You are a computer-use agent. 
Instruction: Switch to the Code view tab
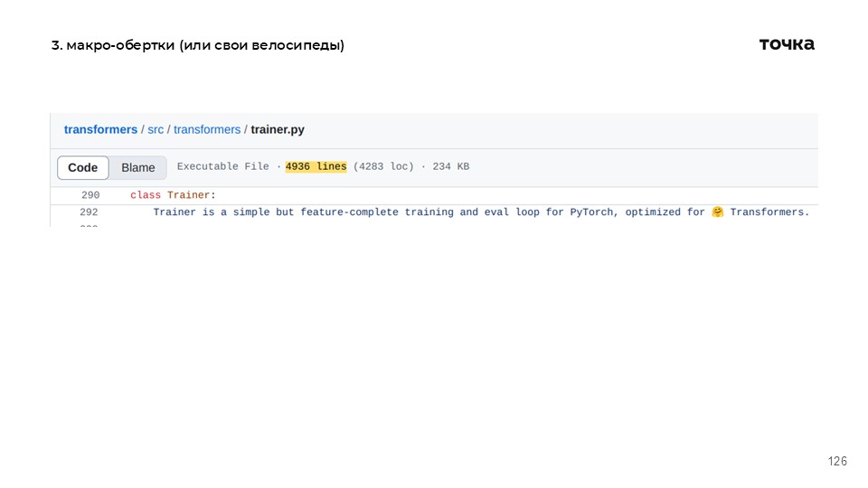(x=83, y=168)
